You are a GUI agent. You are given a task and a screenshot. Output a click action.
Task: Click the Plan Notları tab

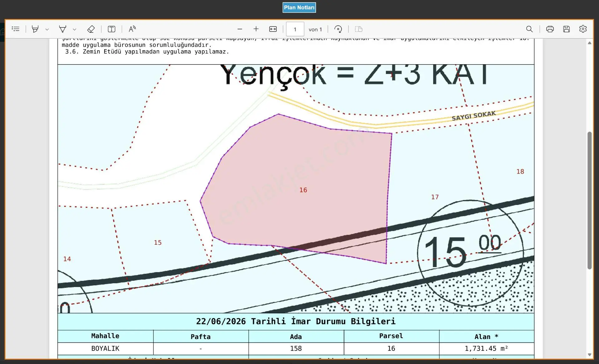(299, 7)
